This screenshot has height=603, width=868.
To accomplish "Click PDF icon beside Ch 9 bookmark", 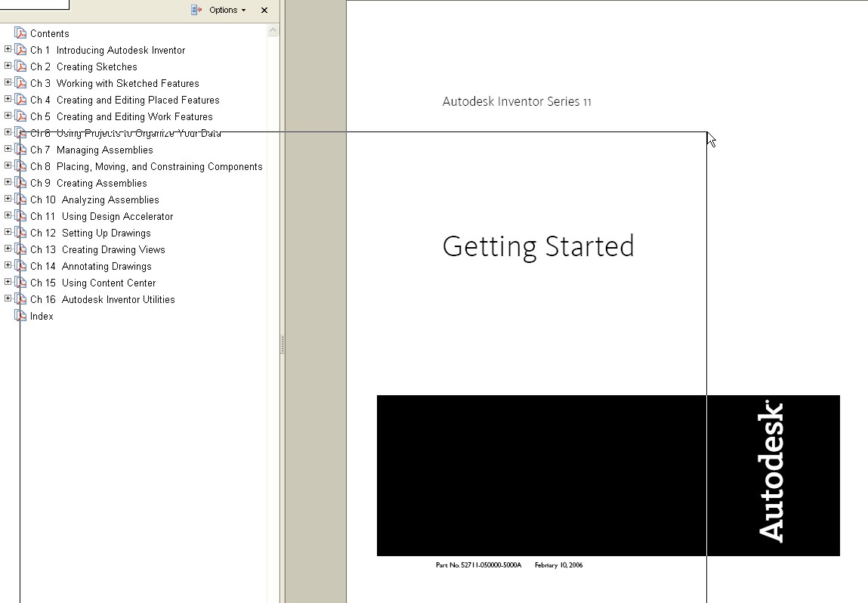I will (20, 183).
